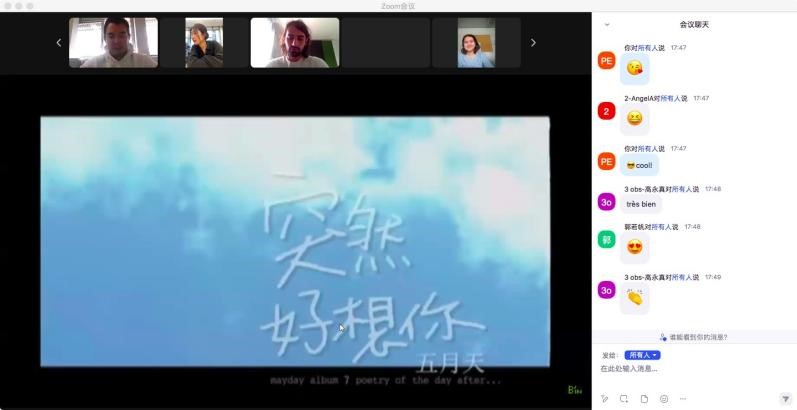The width and height of the screenshot is (797, 410).
Task: Click the send message button
Action: point(785,399)
